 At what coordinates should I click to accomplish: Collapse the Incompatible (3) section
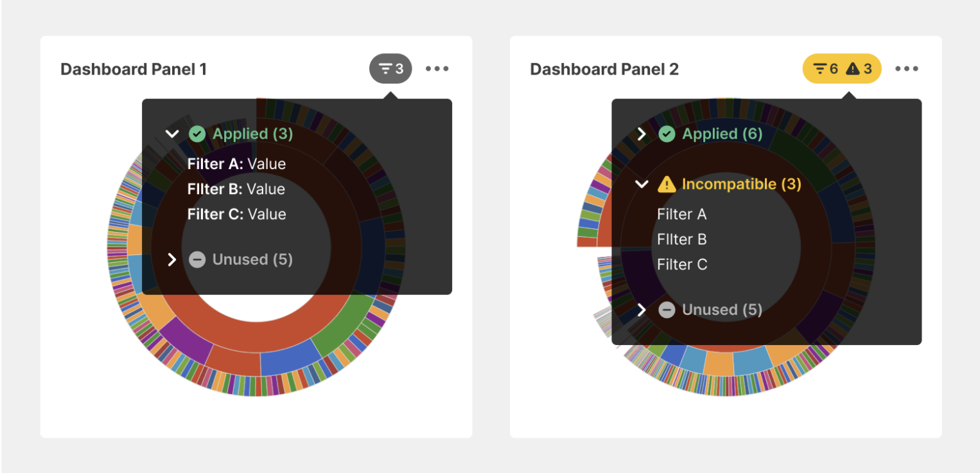click(x=641, y=184)
